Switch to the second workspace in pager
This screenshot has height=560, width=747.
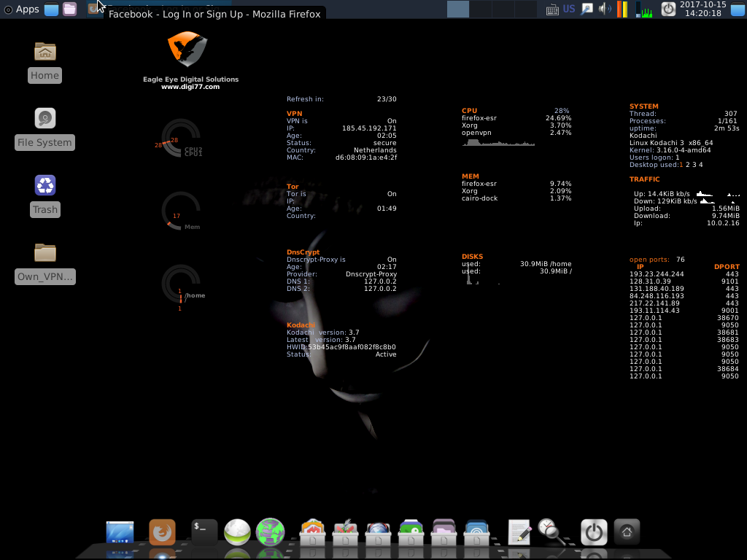[x=481, y=9]
